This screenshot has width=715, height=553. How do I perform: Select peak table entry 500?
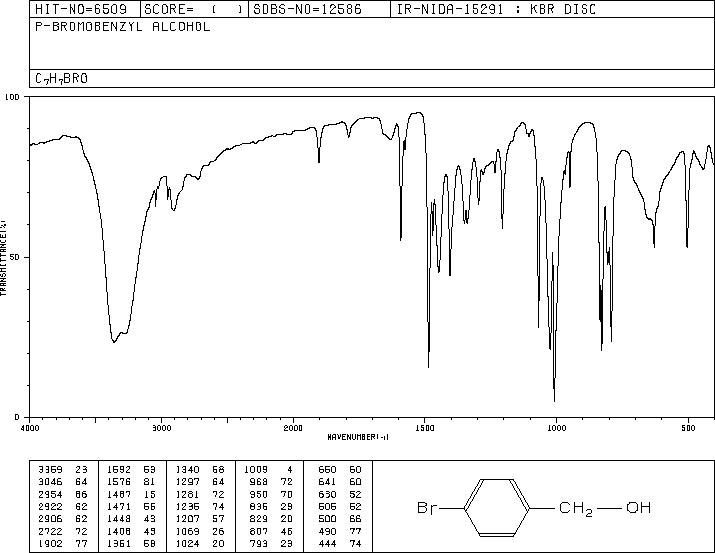[x=327, y=519]
